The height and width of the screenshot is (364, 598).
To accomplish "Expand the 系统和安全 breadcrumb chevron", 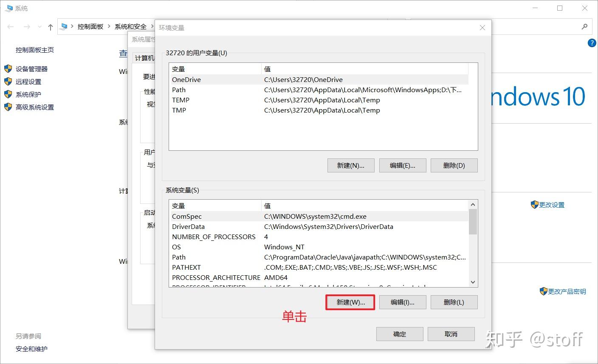I will pyautogui.click(x=152, y=26).
